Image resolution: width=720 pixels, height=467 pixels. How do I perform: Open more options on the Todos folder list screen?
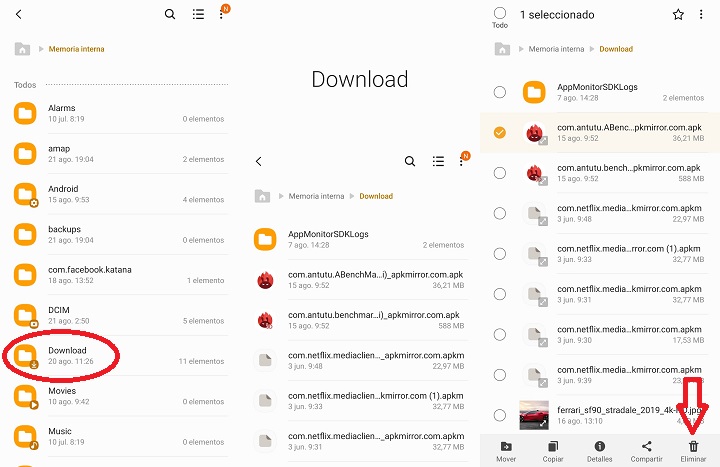222,14
